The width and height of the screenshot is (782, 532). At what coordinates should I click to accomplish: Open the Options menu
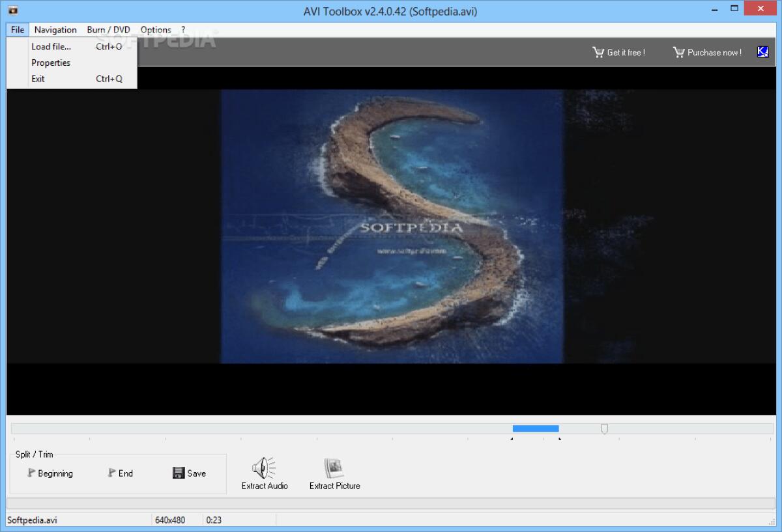tap(156, 29)
